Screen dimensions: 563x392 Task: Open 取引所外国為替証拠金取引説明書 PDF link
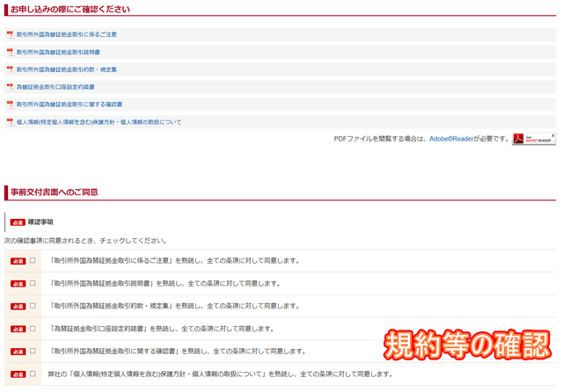tap(58, 52)
